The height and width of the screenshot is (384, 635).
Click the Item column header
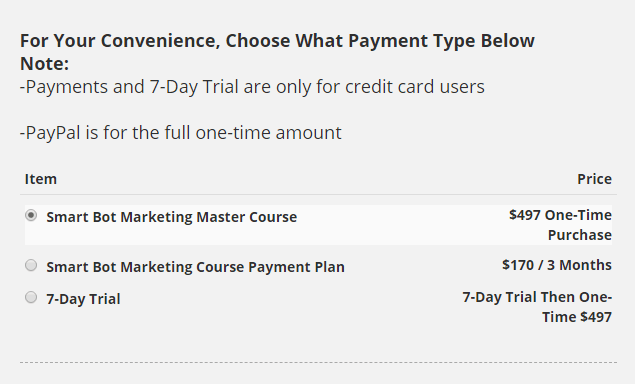tap(40, 179)
